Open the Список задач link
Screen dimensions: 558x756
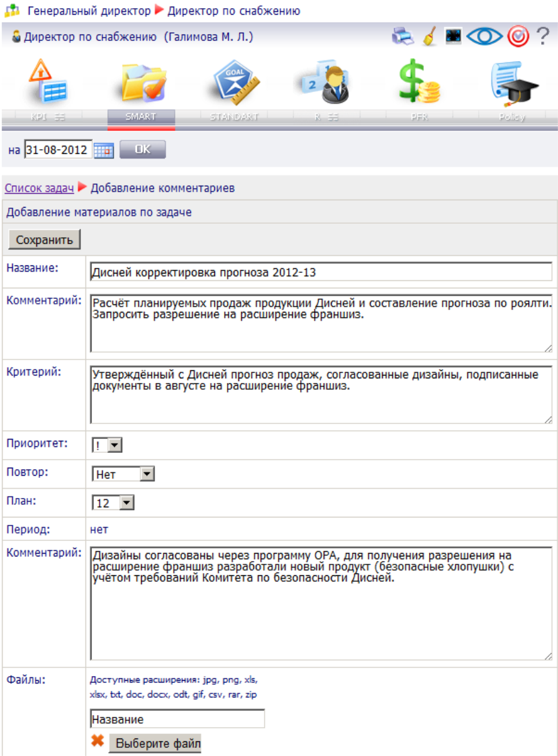coord(39,188)
